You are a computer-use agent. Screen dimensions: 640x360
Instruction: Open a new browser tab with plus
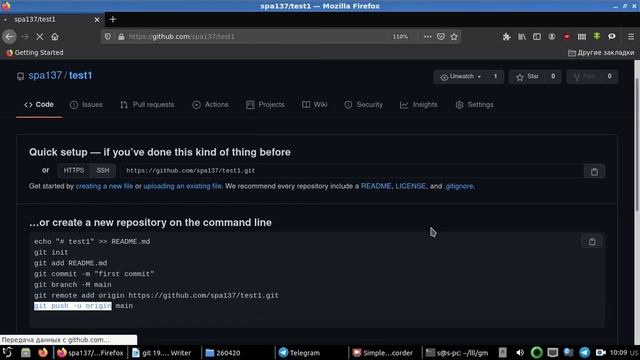[x=113, y=19]
